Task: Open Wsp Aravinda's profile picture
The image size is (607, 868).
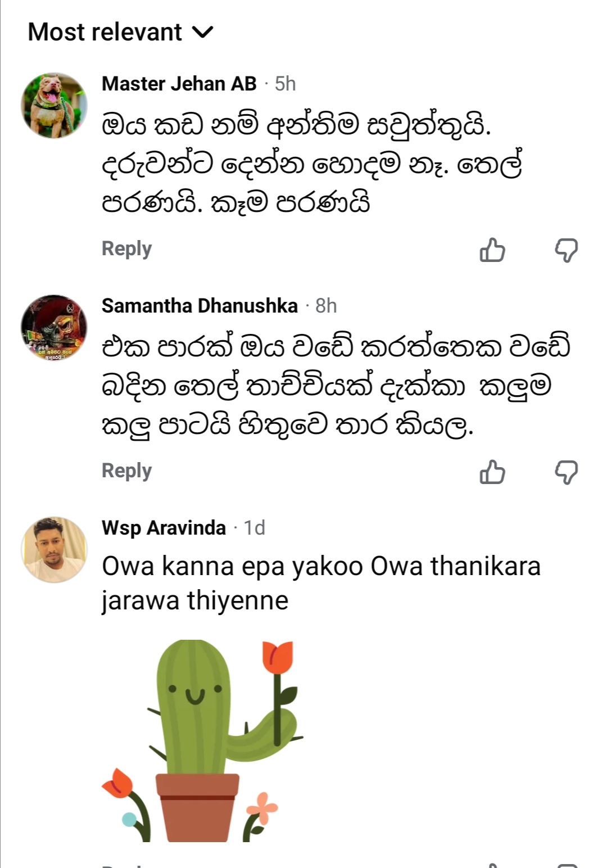Action: 54,549
